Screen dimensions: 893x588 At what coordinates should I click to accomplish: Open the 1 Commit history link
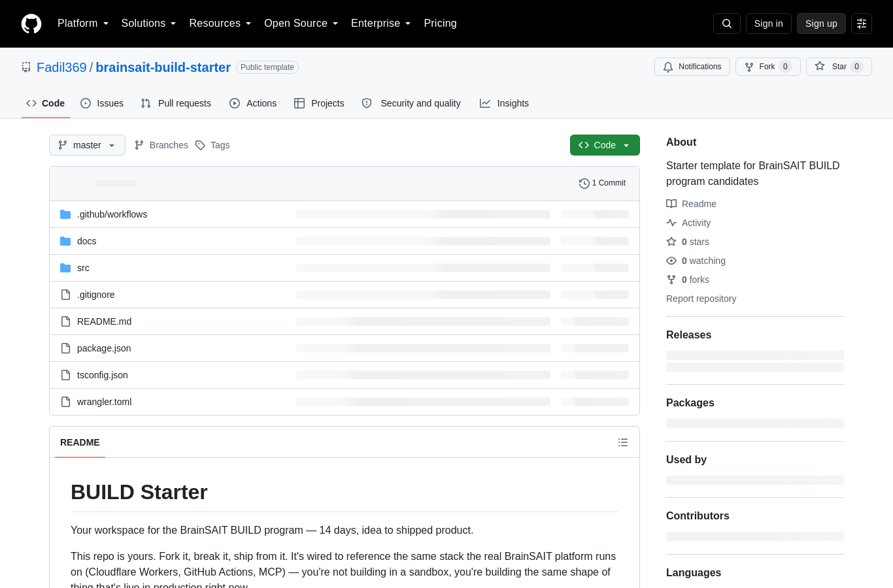pyautogui.click(x=603, y=184)
